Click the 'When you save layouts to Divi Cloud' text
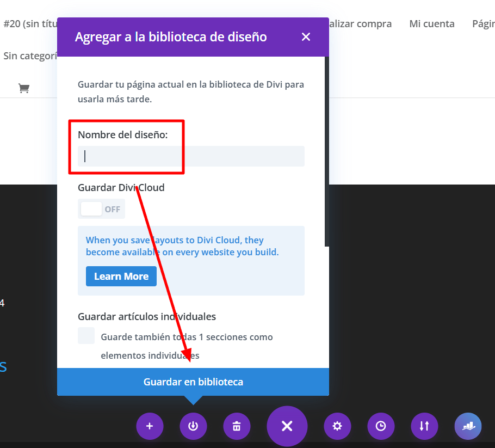The height and width of the screenshot is (448, 495). point(182,246)
